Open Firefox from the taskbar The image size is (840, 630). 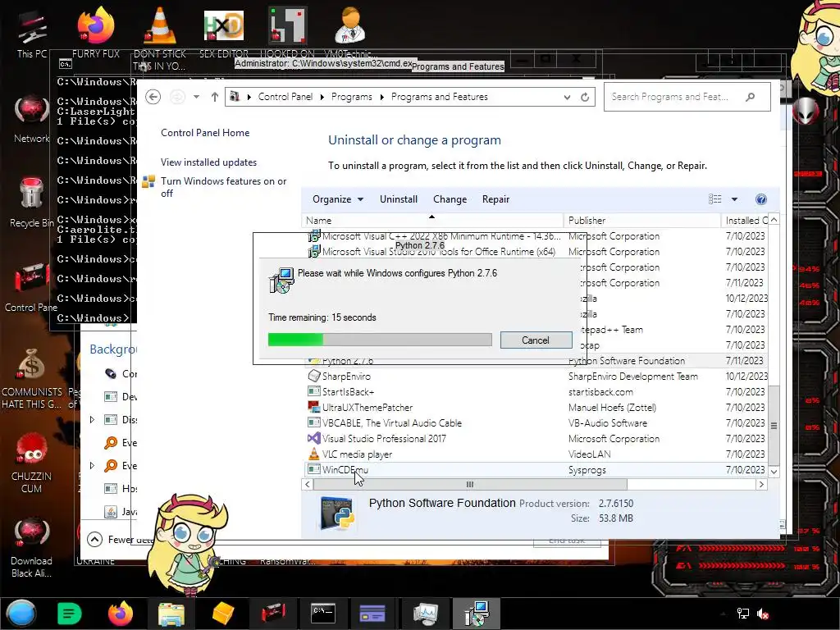(x=121, y=614)
